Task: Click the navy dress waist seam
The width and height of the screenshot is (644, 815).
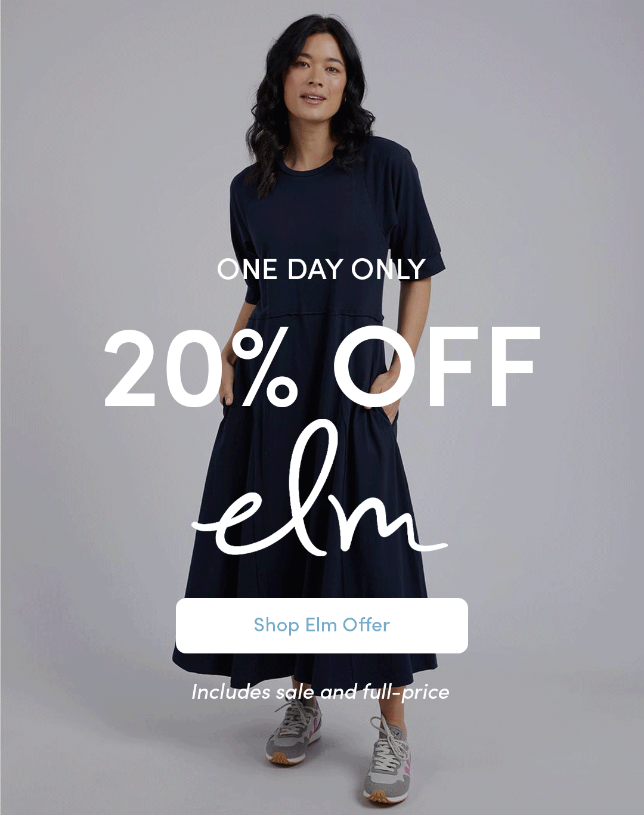Action: 315,314
